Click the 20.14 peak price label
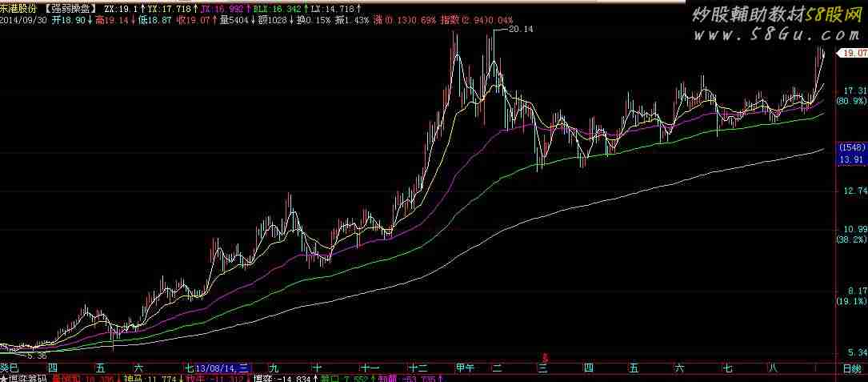Image resolution: width=868 pixels, height=382 pixels. [520, 30]
